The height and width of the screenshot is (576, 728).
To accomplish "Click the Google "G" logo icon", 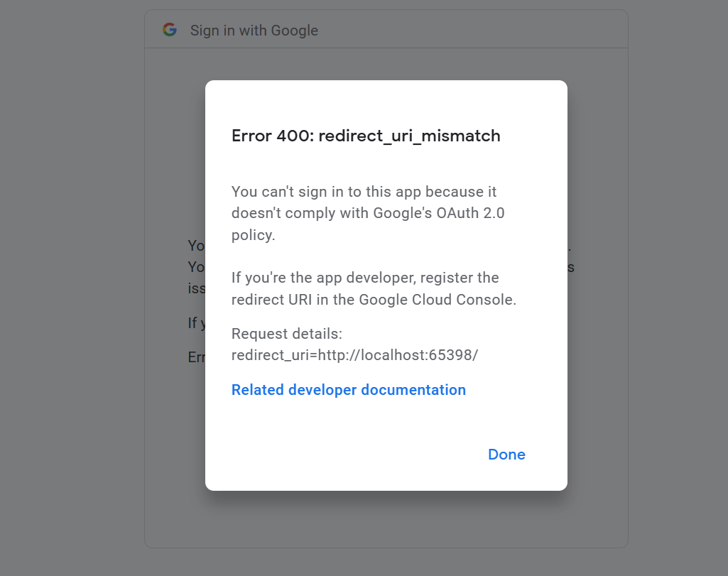I will tap(170, 30).
